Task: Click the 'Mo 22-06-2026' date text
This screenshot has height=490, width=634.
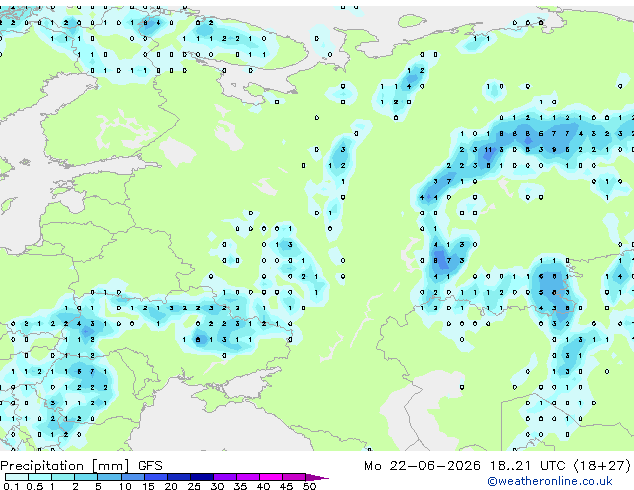Action: [422, 466]
